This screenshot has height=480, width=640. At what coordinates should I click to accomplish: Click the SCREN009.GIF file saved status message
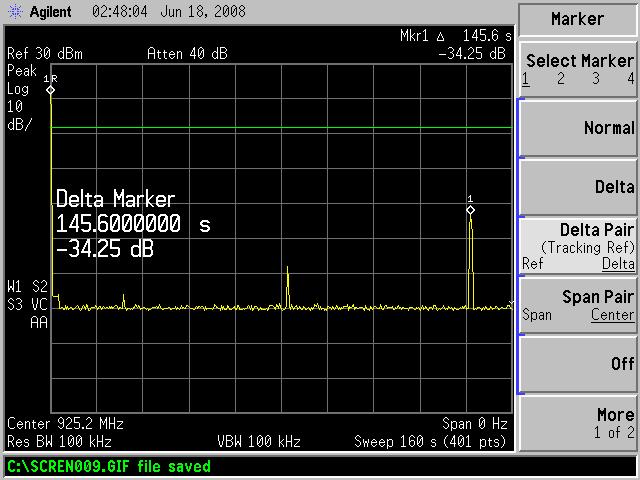(x=108, y=467)
